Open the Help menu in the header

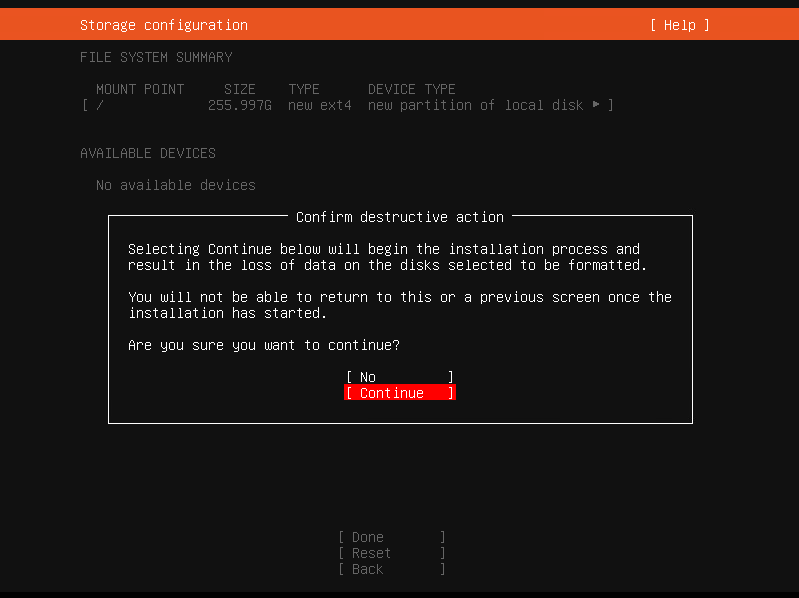point(679,25)
